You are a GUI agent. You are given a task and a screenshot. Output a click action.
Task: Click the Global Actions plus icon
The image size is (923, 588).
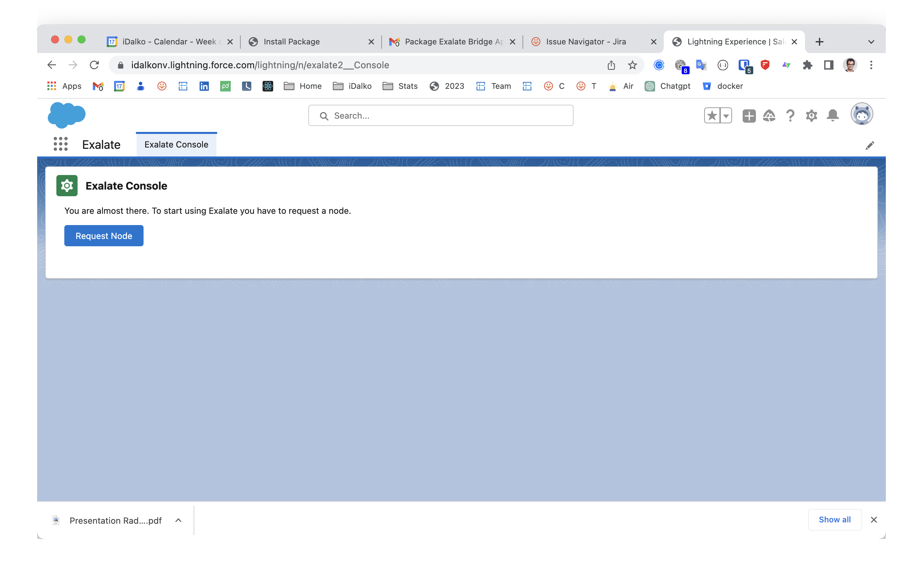749,115
